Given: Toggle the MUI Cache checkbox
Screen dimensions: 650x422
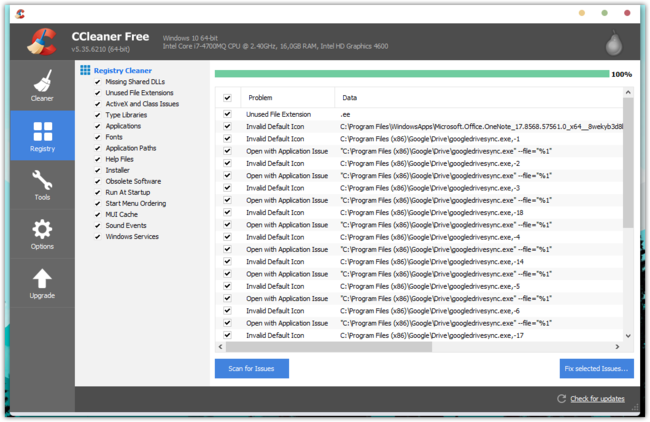Looking at the screenshot, I should coord(97,214).
